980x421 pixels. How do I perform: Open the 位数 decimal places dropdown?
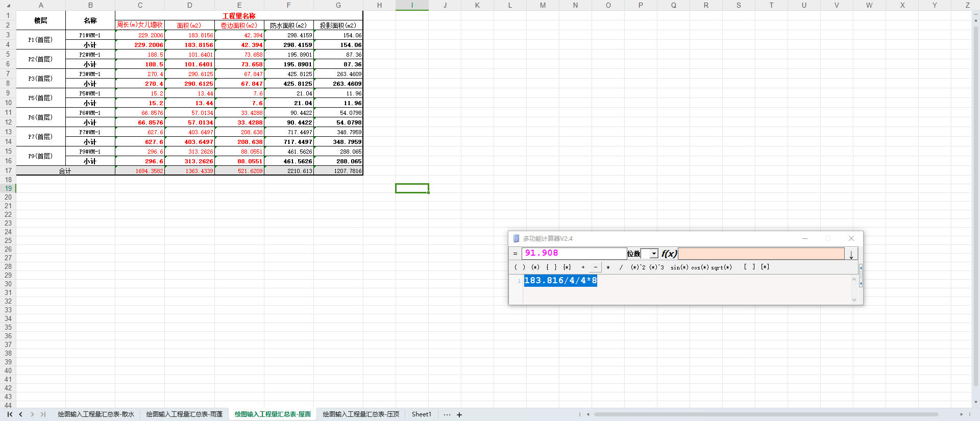pos(654,254)
